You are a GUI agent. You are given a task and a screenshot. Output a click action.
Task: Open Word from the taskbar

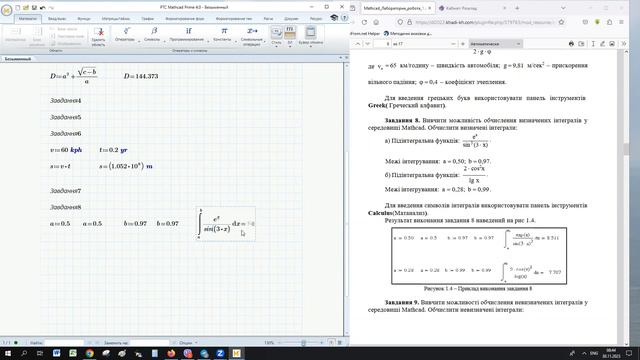click(56, 353)
